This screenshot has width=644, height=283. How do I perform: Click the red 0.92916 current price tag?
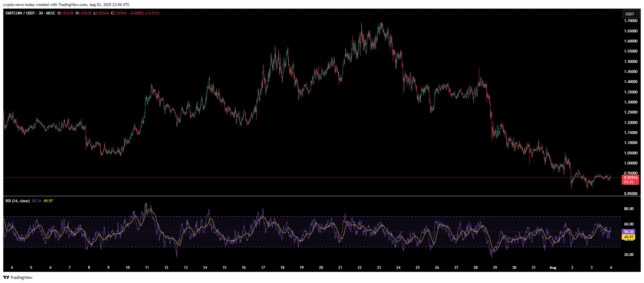tap(630, 178)
